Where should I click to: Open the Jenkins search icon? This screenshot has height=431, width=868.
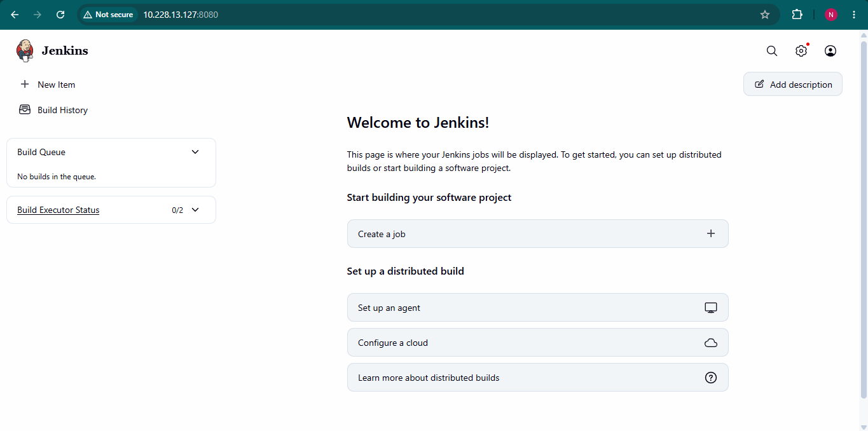pyautogui.click(x=772, y=51)
